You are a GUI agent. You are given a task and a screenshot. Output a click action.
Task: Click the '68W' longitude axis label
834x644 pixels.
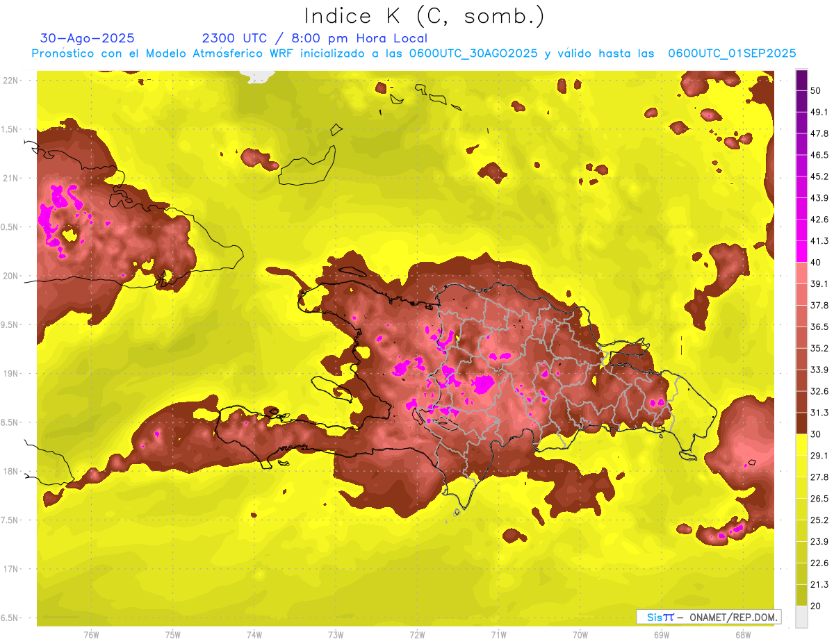(x=742, y=634)
